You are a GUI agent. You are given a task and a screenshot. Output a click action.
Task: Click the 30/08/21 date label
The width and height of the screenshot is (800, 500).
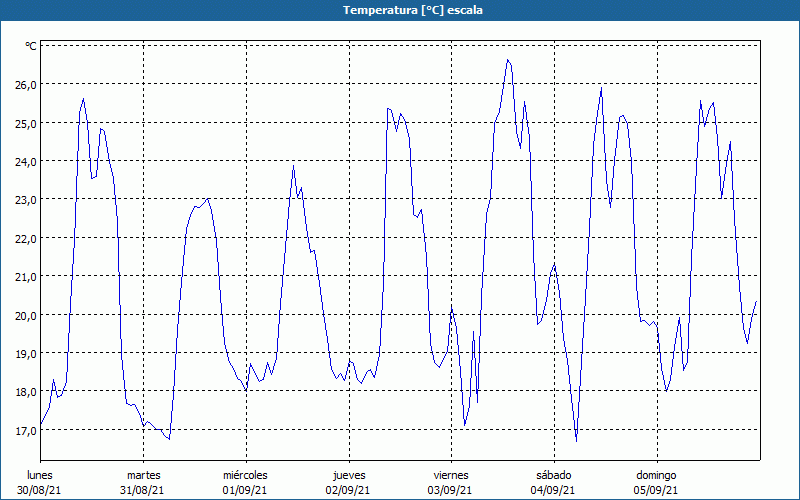point(39,490)
